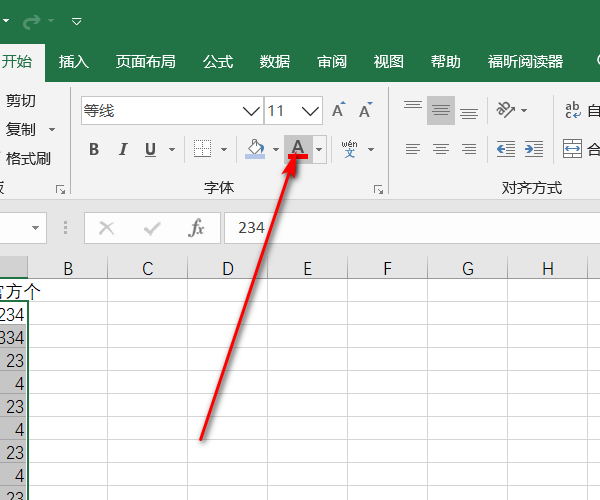This screenshot has height=500, width=600.
Task: Toggle Bold formatting
Action: pyautogui.click(x=94, y=150)
